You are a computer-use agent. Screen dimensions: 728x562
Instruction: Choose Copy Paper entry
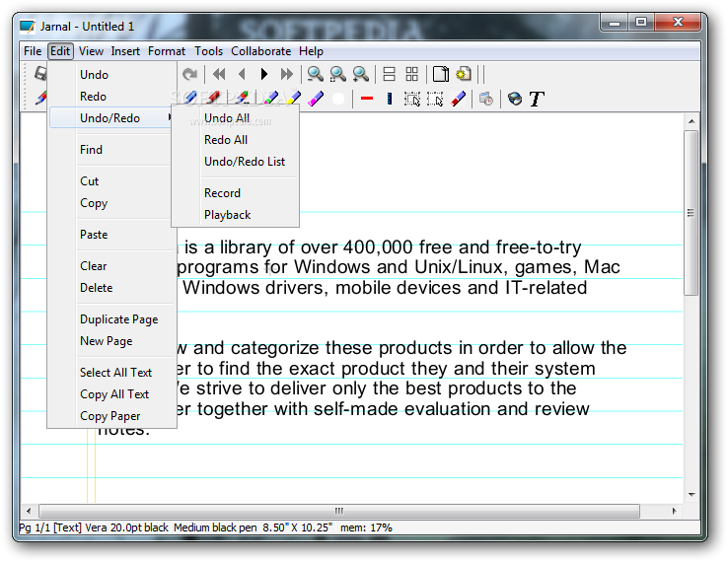pyautogui.click(x=110, y=416)
